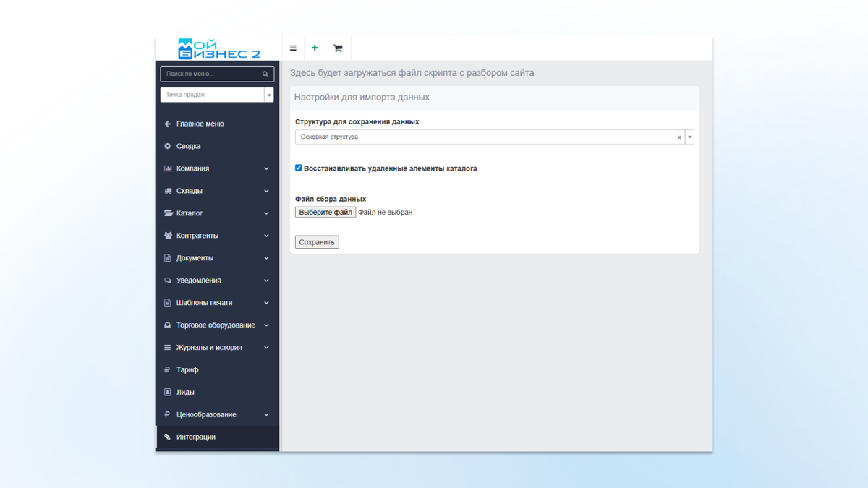Expand the Документы submenu chevron

tap(266, 258)
